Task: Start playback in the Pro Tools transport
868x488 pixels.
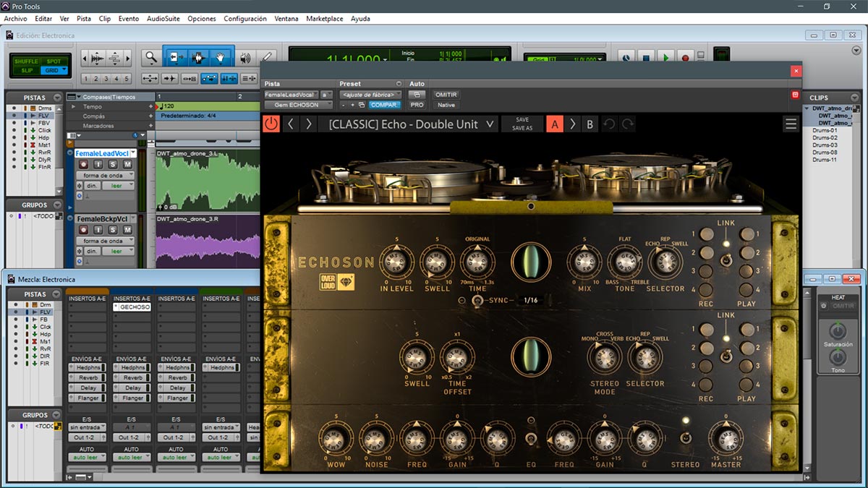Action: coord(666,56)
